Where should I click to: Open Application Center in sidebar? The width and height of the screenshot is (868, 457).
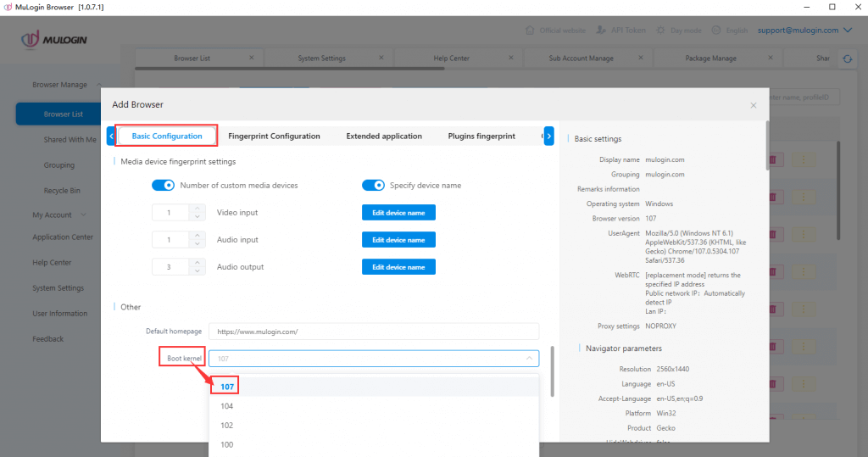point(63,237)
